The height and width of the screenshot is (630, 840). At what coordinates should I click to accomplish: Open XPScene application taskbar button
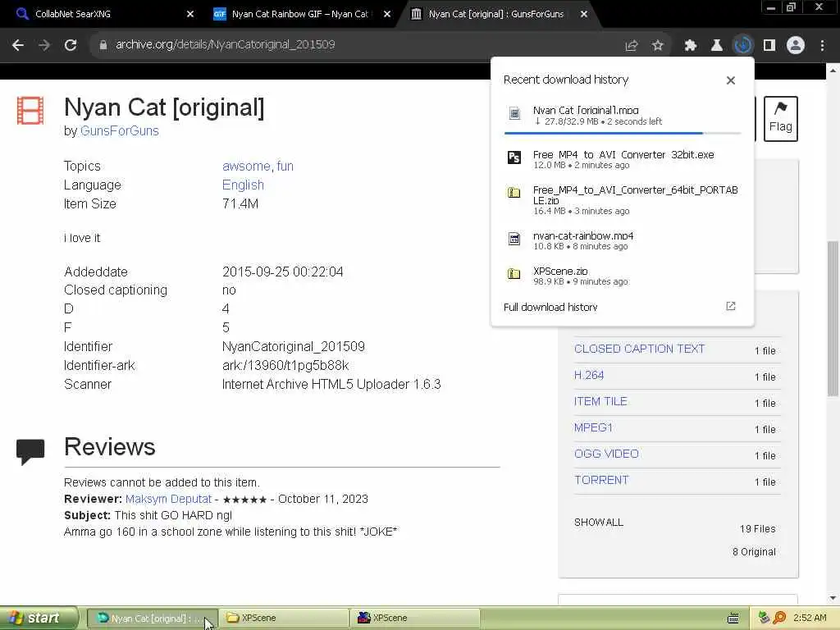click(x=414, y=619)
